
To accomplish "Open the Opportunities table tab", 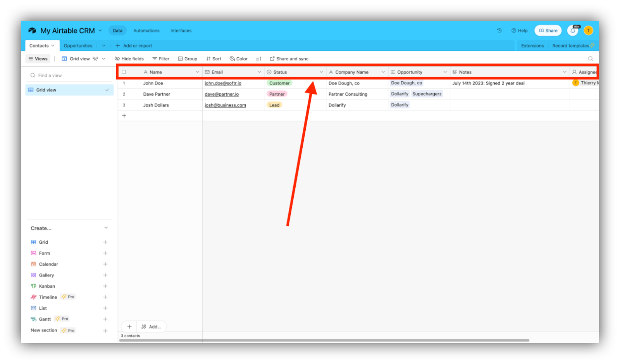I will coord(78,46).
